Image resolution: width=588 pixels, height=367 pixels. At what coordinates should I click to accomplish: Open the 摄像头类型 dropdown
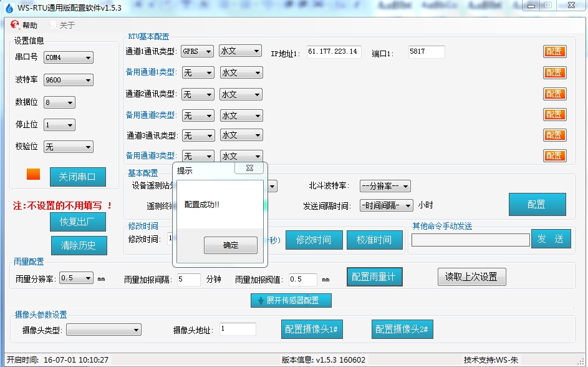tap(104, 330)
